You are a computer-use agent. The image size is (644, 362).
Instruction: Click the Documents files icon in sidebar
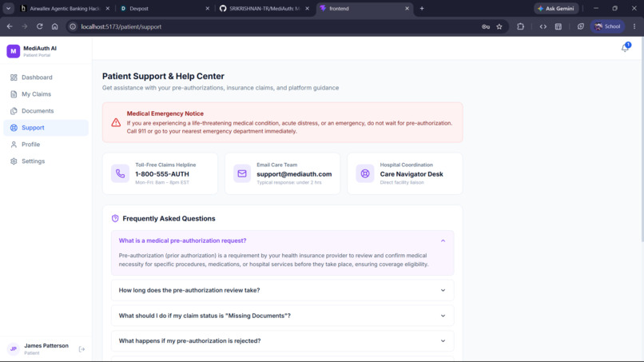[14, 111]
